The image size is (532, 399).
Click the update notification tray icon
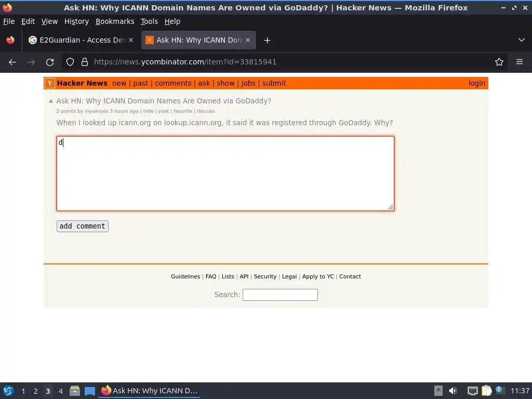click(x=500, y=390)
